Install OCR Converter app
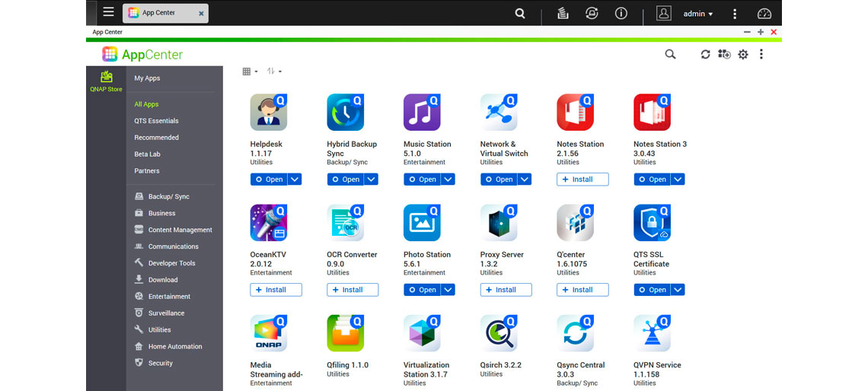The image size is (868, 391). (353, 290)
